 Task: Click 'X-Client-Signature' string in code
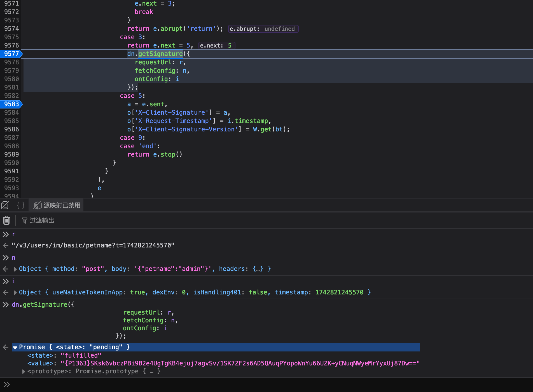point(172,112)
